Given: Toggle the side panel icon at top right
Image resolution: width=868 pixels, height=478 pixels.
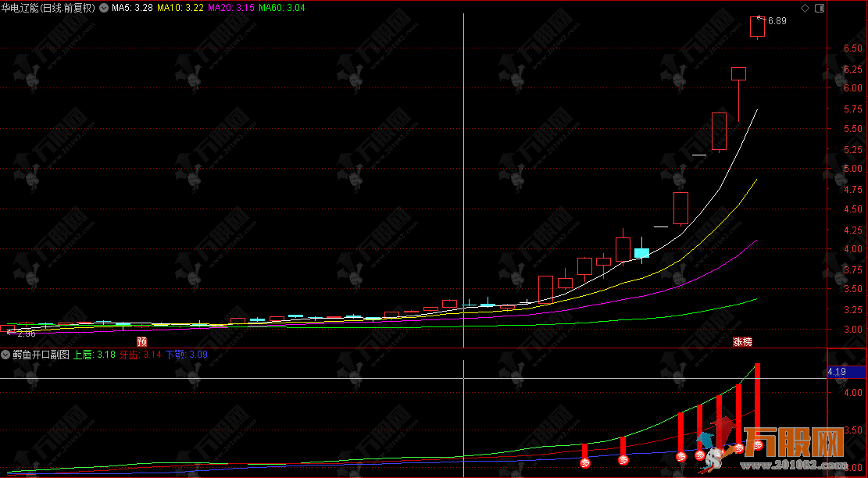Looking at the screenshot, I should point(819,8).
